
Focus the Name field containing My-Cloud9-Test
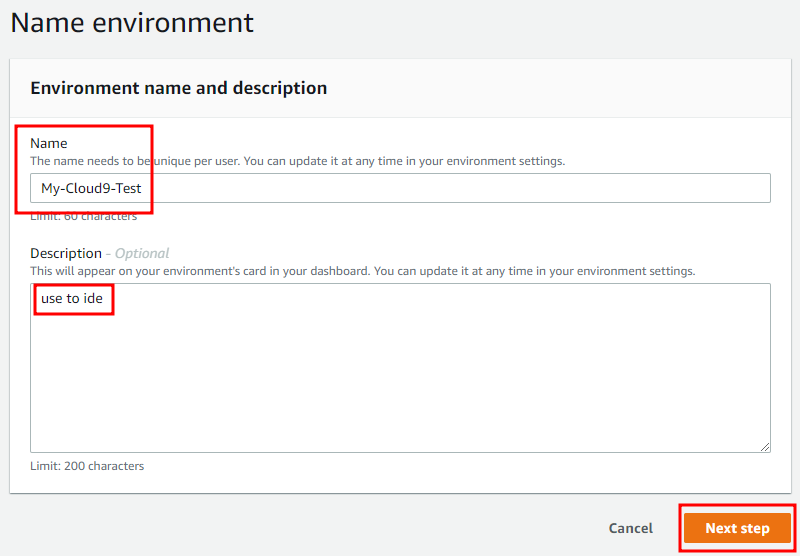(x=400, y=188)
